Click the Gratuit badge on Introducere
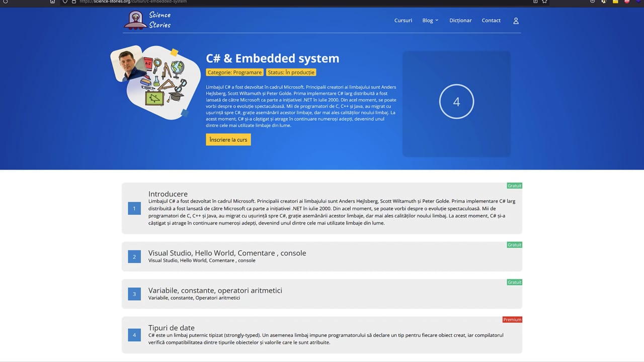 (x=514, y=186)
